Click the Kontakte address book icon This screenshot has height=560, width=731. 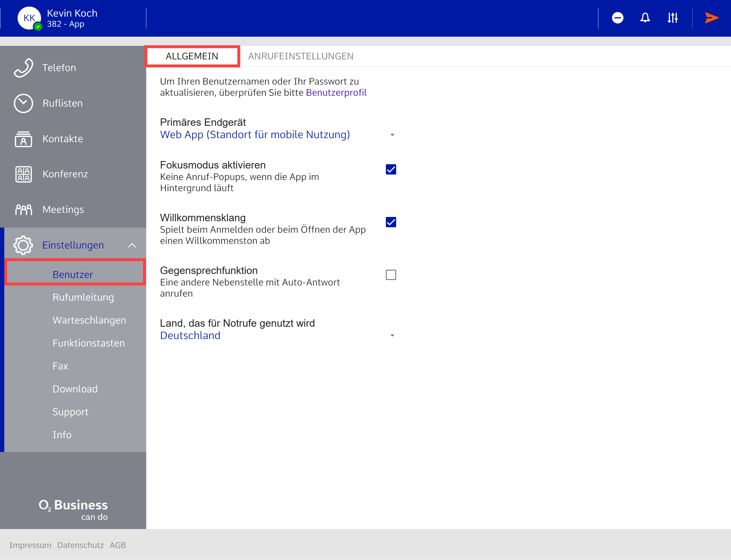(x=23, y=139)
